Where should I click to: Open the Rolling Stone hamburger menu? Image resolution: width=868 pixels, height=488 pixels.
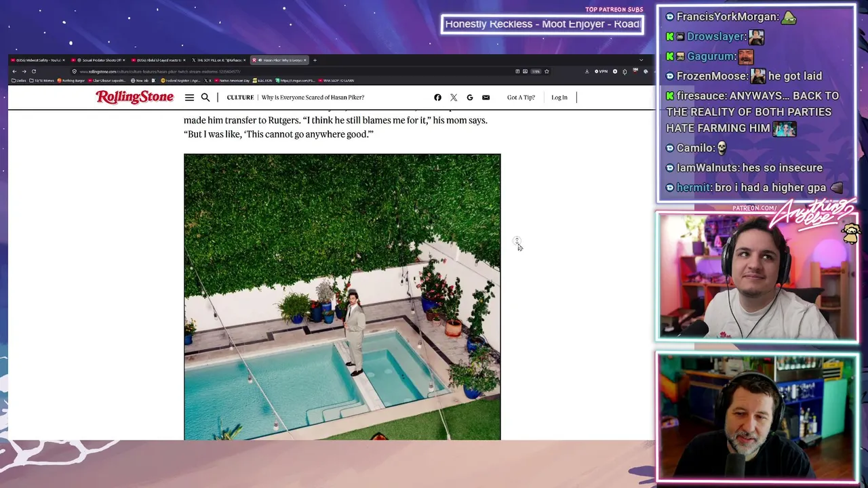tap(189, 98)
